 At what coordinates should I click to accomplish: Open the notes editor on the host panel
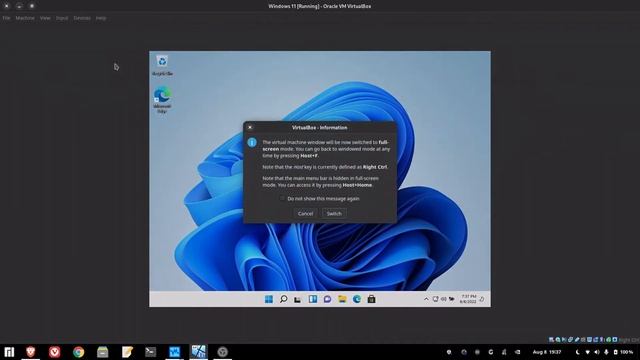point(127,352)
